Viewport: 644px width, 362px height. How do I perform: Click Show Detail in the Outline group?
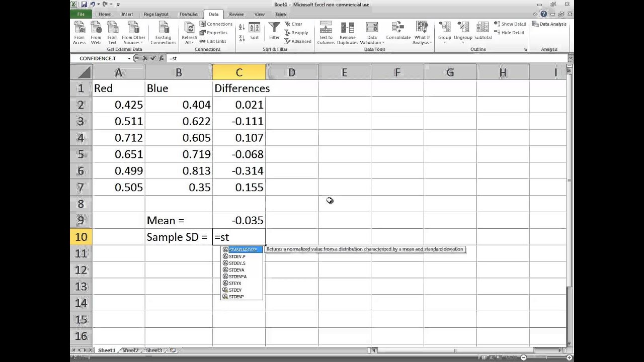pos(510,24)
